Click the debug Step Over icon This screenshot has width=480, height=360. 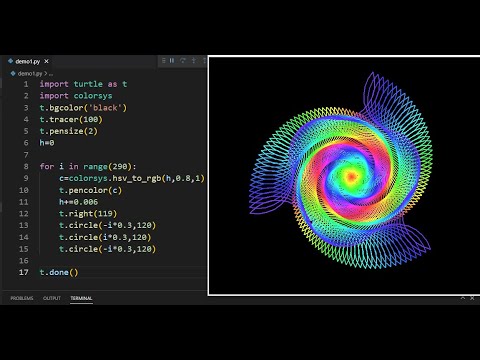pos(183,61)
